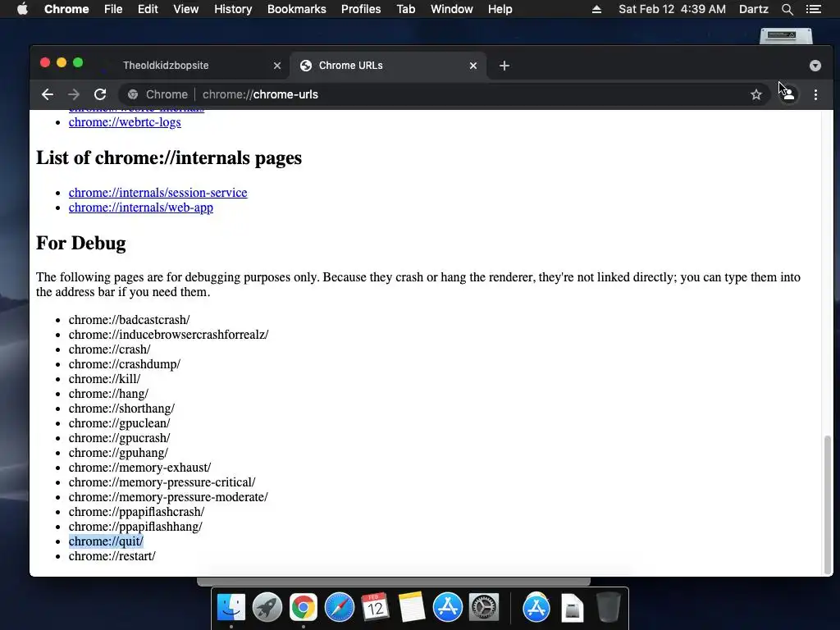Screen dimensions: 840x630
Task: Open the History menu
Action: 233,9
